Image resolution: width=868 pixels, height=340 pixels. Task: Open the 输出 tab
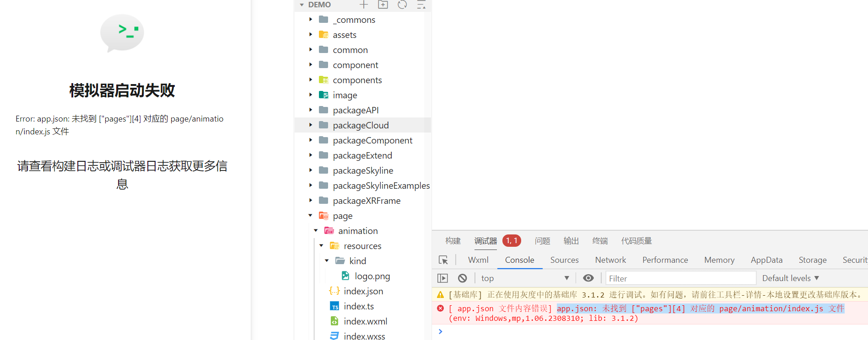click(571, 241)
